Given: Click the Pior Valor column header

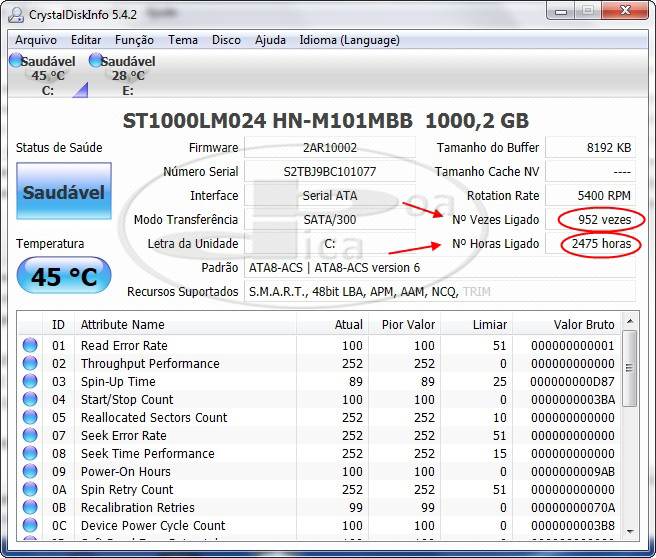Looking at the screenshot, I should point(405,325).
